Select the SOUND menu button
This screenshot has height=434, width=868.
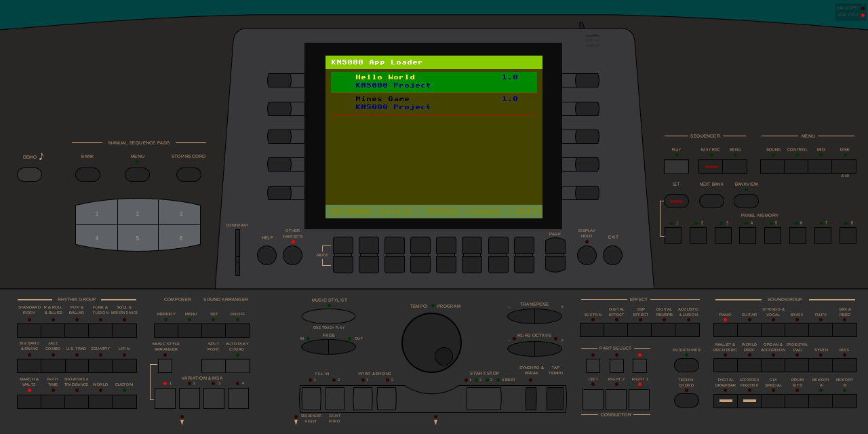772,165
